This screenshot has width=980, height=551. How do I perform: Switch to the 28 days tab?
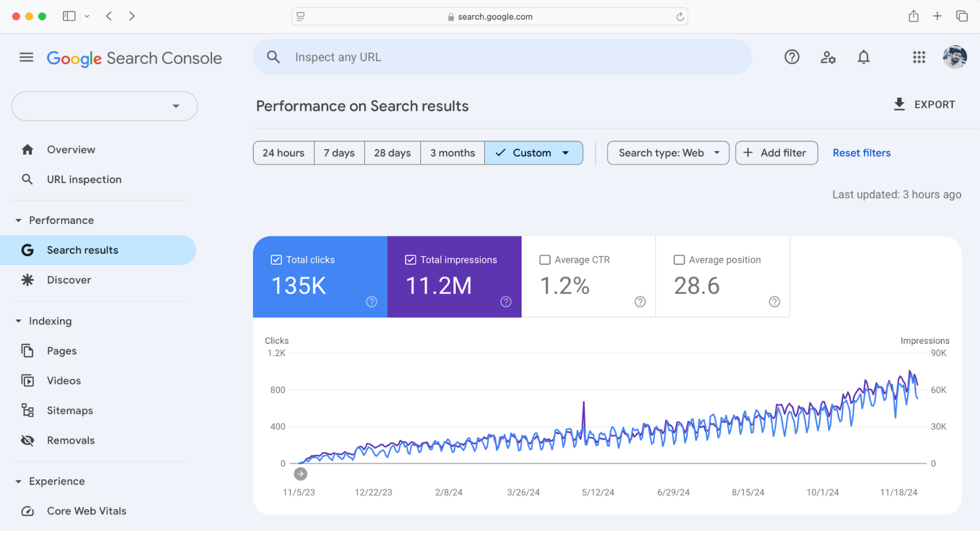392,153
